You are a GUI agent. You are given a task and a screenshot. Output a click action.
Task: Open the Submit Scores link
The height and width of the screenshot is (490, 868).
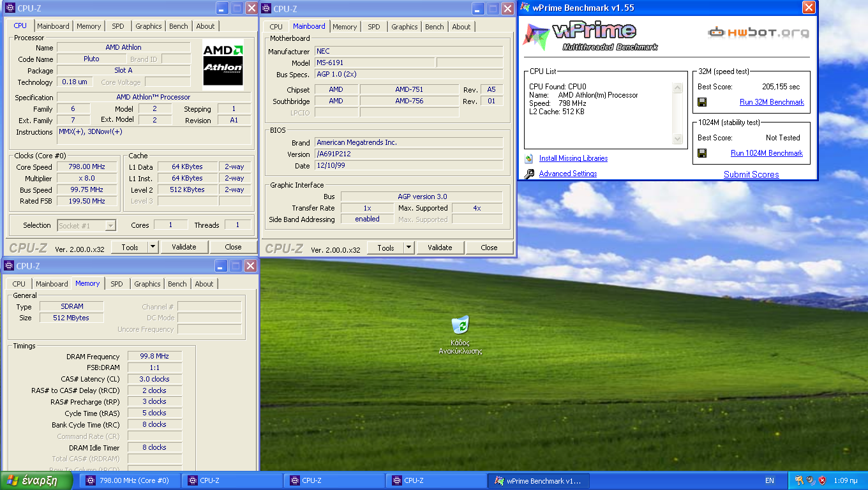point(751,174)
